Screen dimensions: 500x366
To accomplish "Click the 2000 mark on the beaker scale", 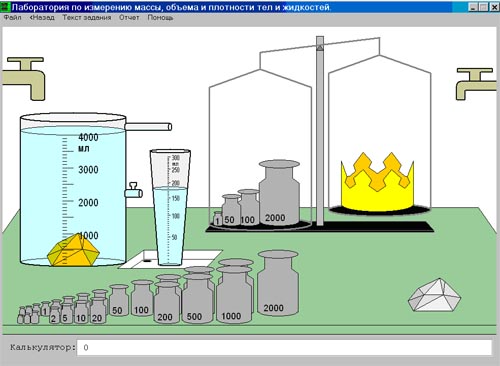I will tap(88, 203).
